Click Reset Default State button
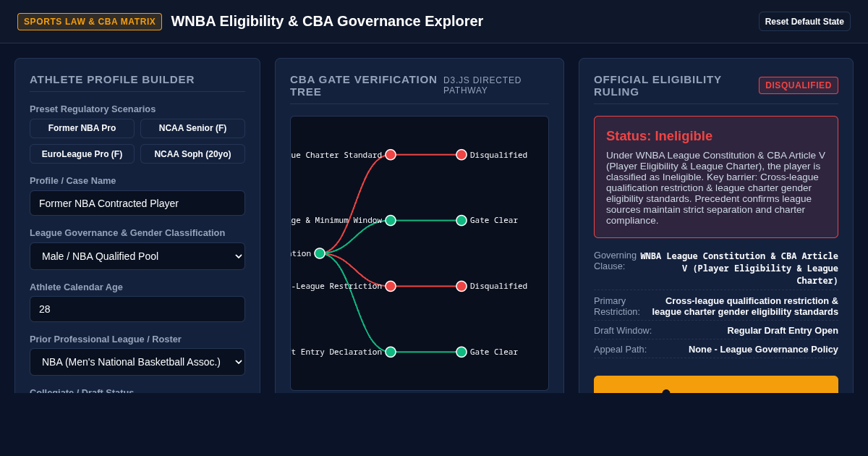Image resolution: width=868 pixels, height=456 pixels. 804,22
